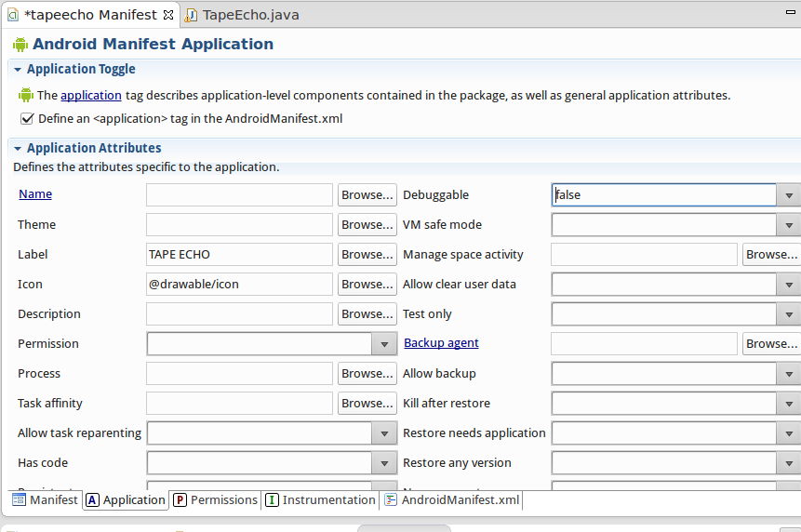Click the Label field containing TAPE ECHO

coord(239,255)
